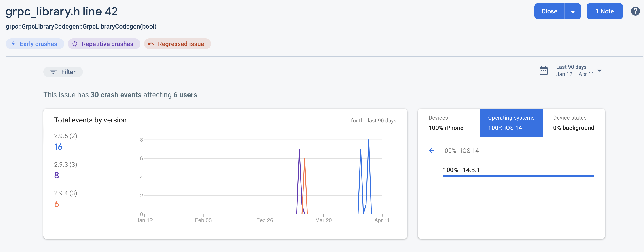
Task: Open the 1 Note button
Action: click(604, 11)
